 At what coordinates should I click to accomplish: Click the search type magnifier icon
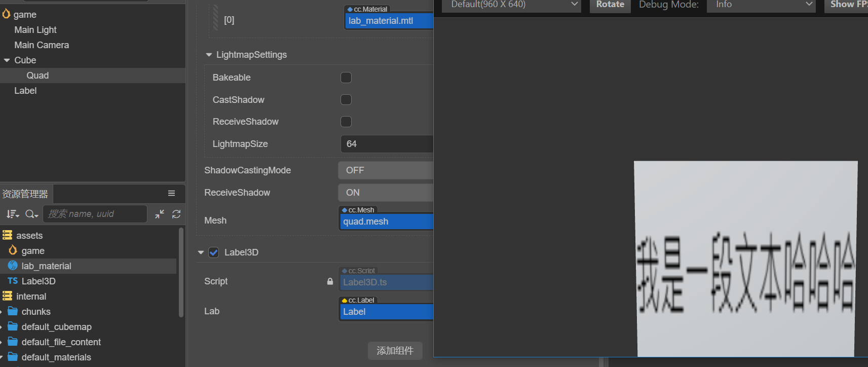pos(31,214)
